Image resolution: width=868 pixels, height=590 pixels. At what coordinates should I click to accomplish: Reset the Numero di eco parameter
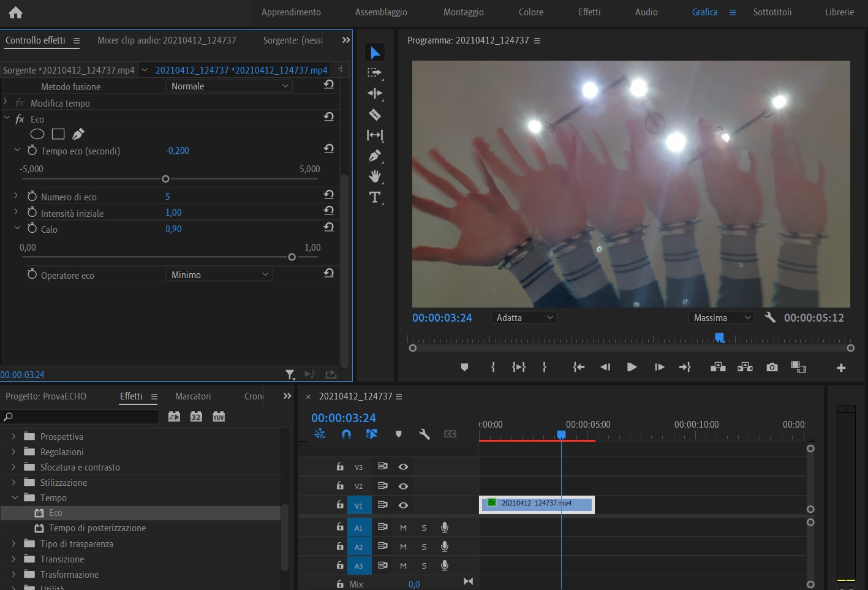click(329, 194)
